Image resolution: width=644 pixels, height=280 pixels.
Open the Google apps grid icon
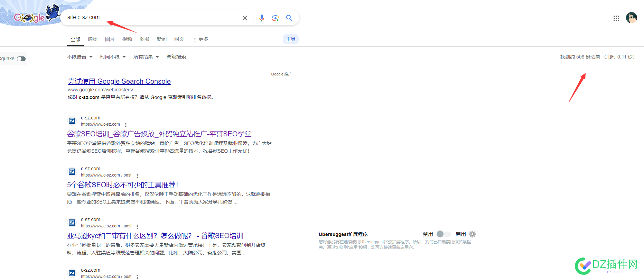[616, 18]
